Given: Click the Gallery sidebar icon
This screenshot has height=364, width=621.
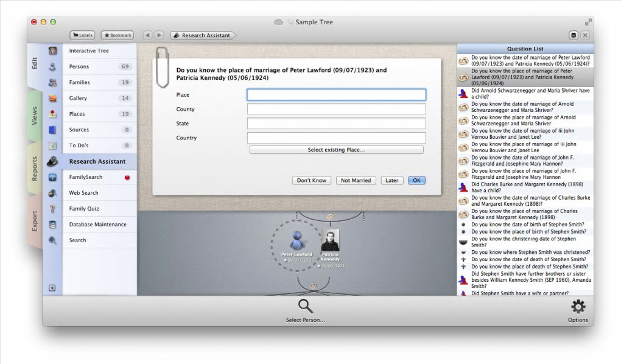Looking at the screenshot, I should tap(52, 98).
